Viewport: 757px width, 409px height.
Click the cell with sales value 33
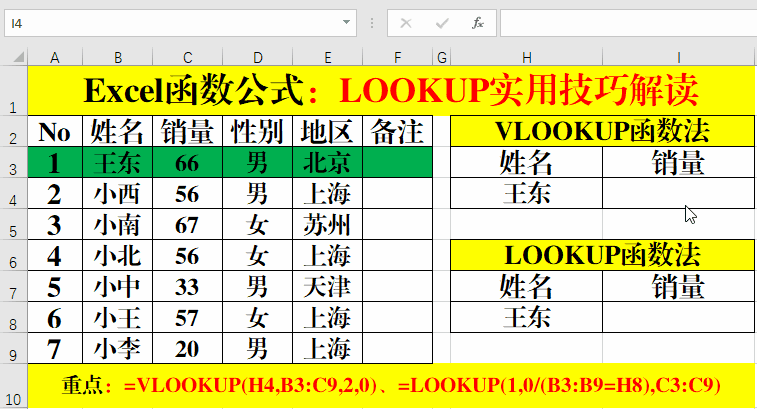pyautogui.click(x=188, y=286)
